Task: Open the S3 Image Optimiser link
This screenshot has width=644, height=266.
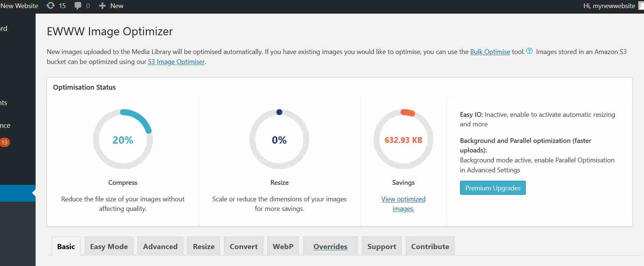Action: click(176, 62)
